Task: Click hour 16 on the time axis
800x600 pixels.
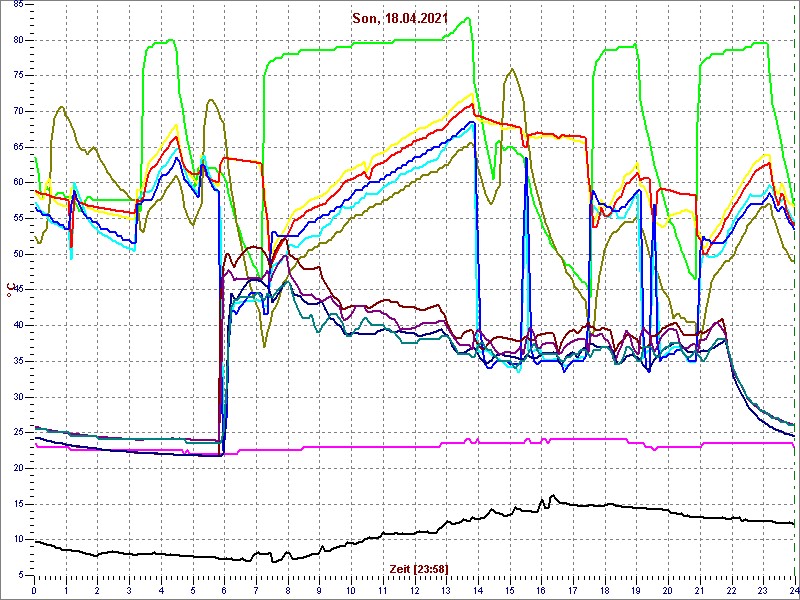Action: click(541, 591)
